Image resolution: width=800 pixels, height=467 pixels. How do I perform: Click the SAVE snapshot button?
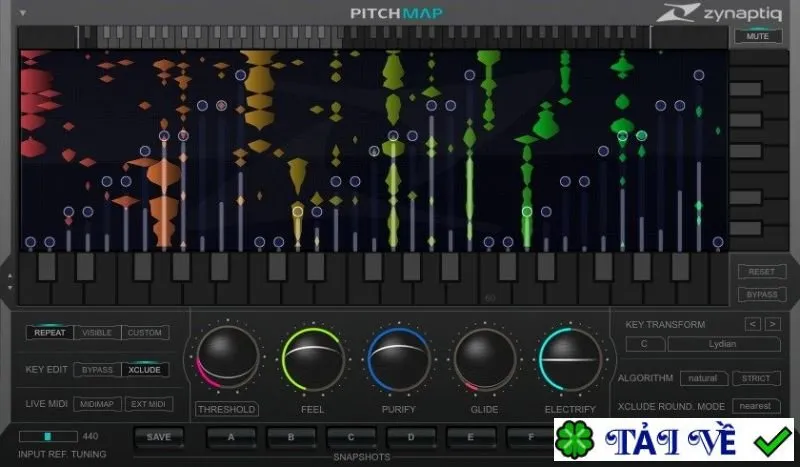point(159,437)
